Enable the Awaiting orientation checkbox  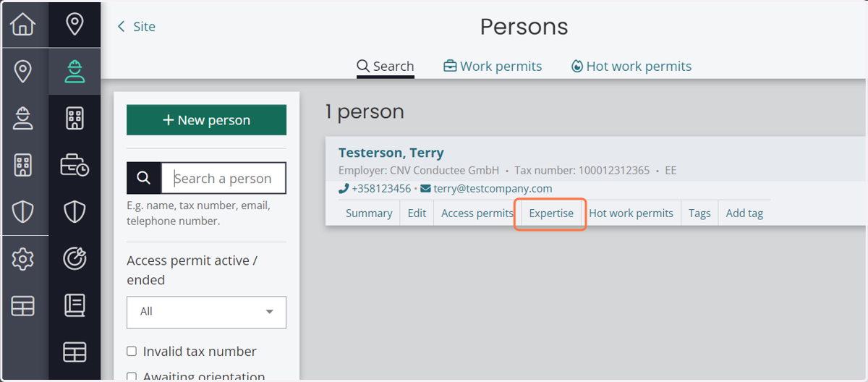click(x=132, y=376)
